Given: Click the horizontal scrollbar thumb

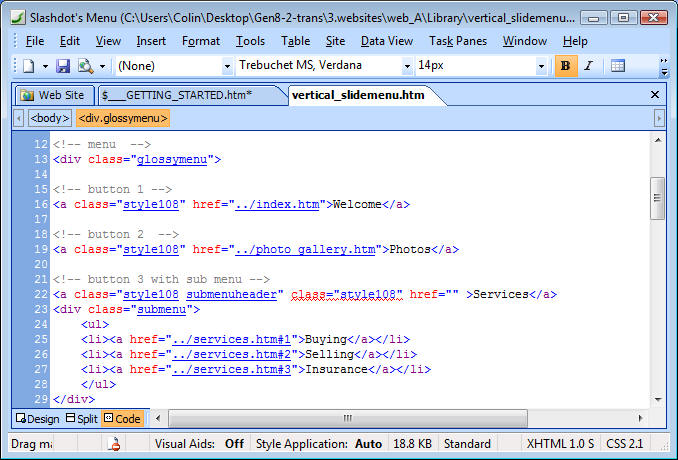Looking at the screenshot, I should coord(348,418).
